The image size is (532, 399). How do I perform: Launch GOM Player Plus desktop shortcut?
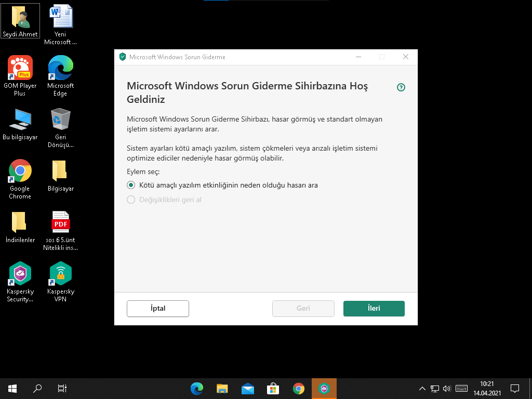(x=20, y=76)
